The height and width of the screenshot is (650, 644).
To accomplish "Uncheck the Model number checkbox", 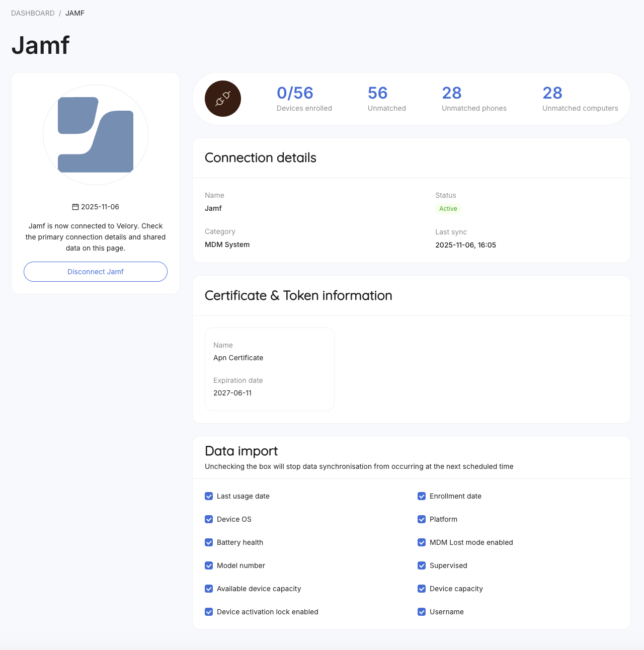I will click(209, 565).
